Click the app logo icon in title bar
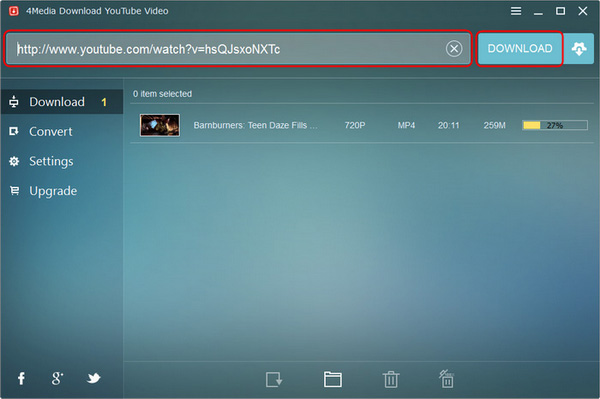Screen dimensions: 600x399 (14, 11)
